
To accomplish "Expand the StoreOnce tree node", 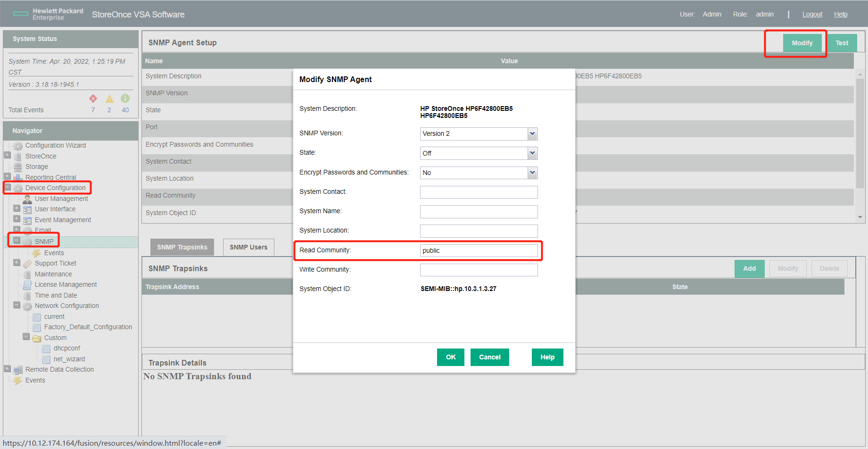I will click(x=8, y=155).
